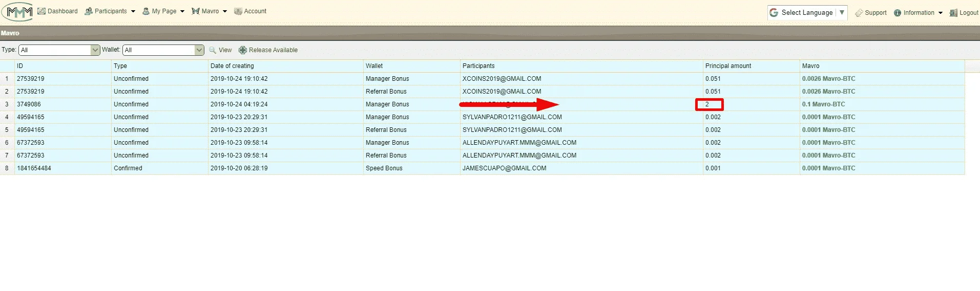Image resolution: width=980 pixels, height=291 pixels.
Task: Sort by Date of creating column header
Action: (285, 66)
